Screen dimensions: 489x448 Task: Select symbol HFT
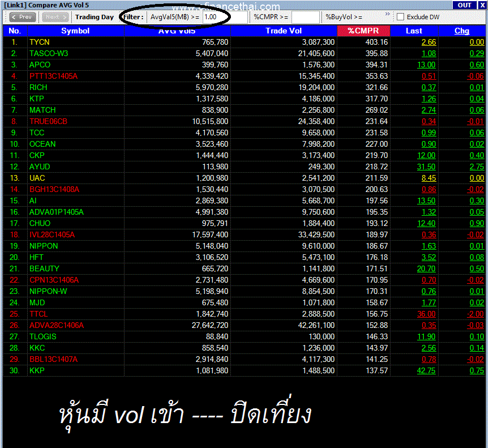pos(36,257)
